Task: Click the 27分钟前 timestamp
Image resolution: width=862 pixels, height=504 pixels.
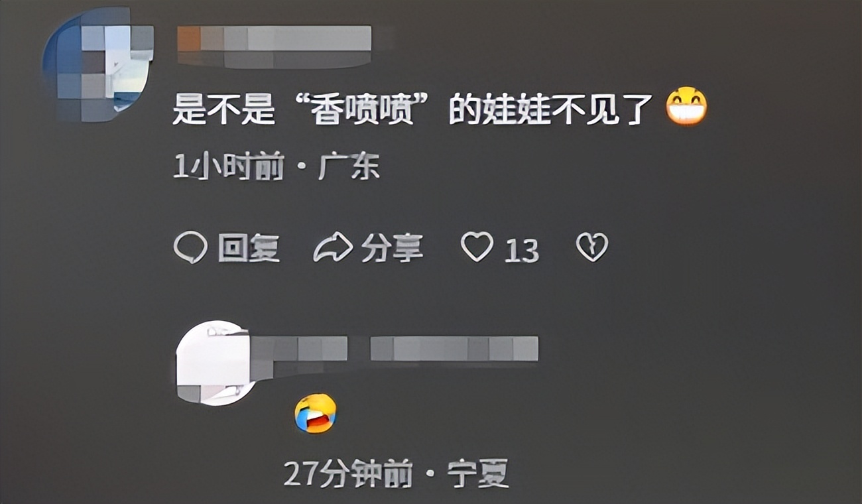Action: click(348, 474)
